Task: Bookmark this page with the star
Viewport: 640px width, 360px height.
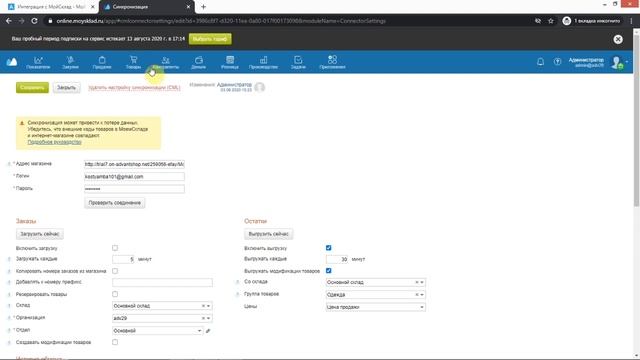Action: pos(551,21)
